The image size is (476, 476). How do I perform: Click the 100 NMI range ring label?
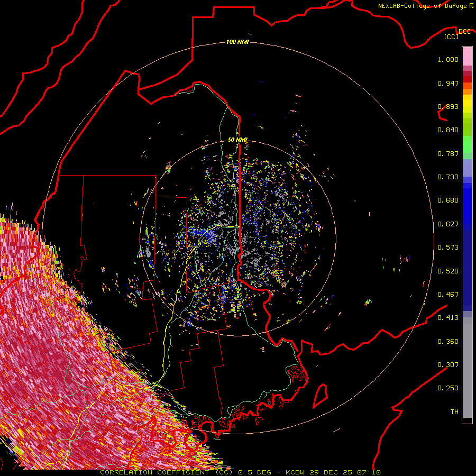click(237, 42)
